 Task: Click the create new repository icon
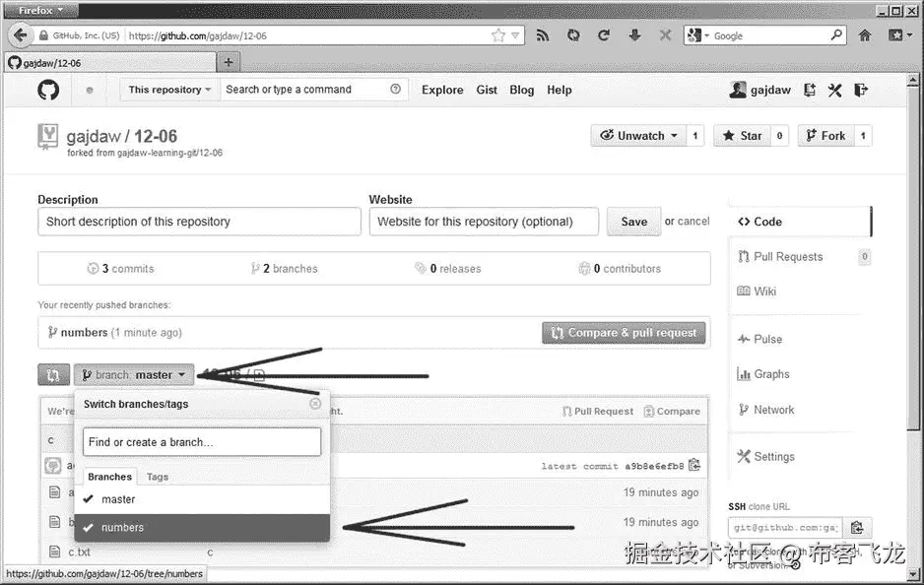coord(810,90)
